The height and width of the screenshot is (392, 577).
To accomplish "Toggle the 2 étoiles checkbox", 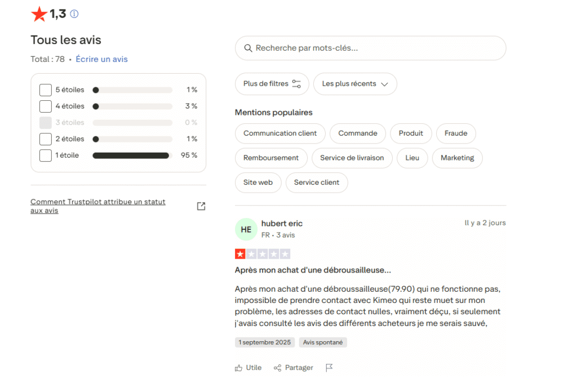I will (46, 139).
